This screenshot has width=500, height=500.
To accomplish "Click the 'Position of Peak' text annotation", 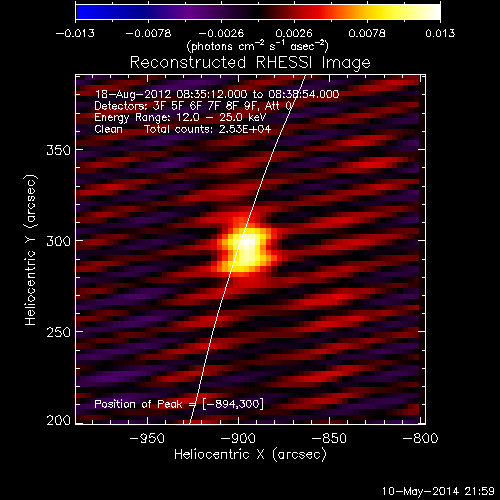I will click(179, 404).
